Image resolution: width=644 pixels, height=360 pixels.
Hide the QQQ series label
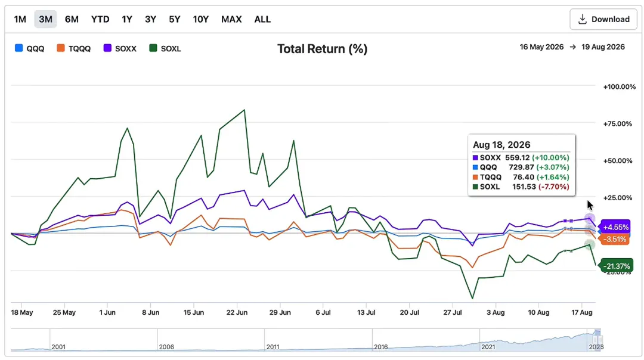pos(35,48)
